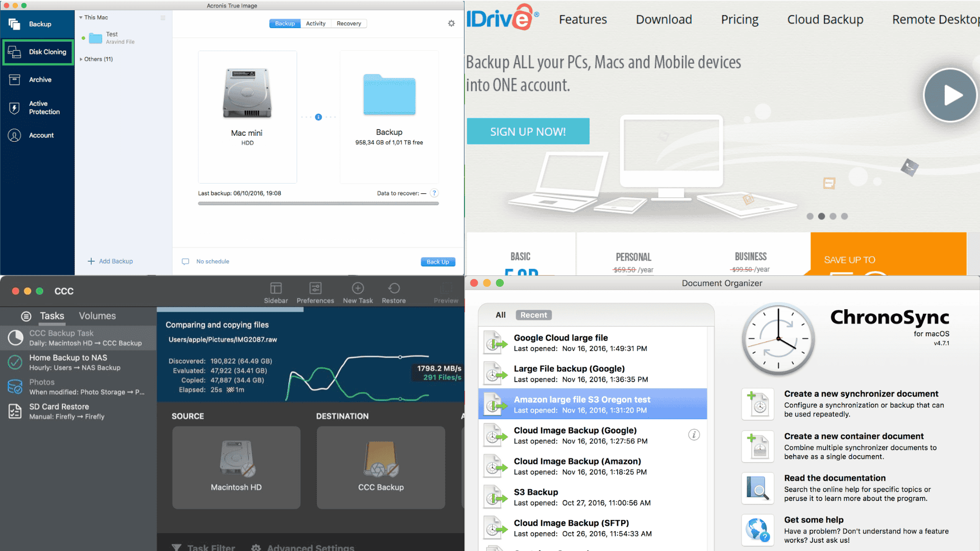Open the Archive section icon
The width and height of the screenshot is (980, 551).
14,80
